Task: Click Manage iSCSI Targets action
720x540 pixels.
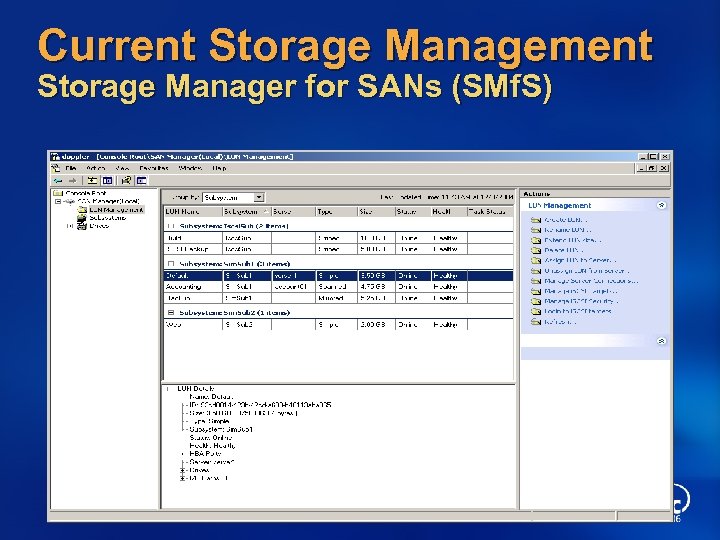Action: 580,291
